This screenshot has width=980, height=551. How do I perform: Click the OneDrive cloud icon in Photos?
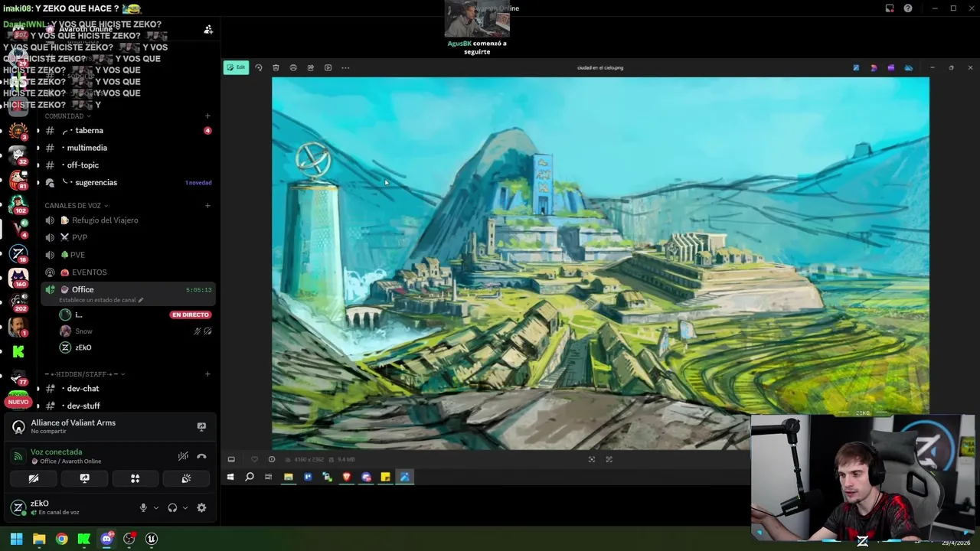[909, 67]
